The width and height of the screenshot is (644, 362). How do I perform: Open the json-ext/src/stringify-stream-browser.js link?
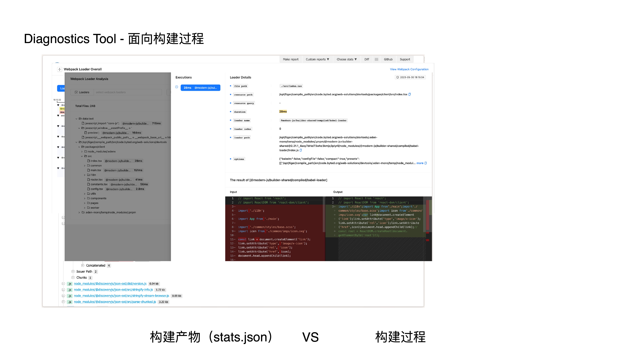pyautogui.click(x=121, y=296)
